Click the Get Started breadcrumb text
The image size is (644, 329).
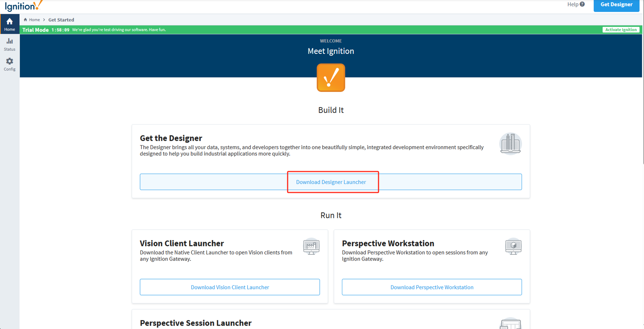coord(61,20)
